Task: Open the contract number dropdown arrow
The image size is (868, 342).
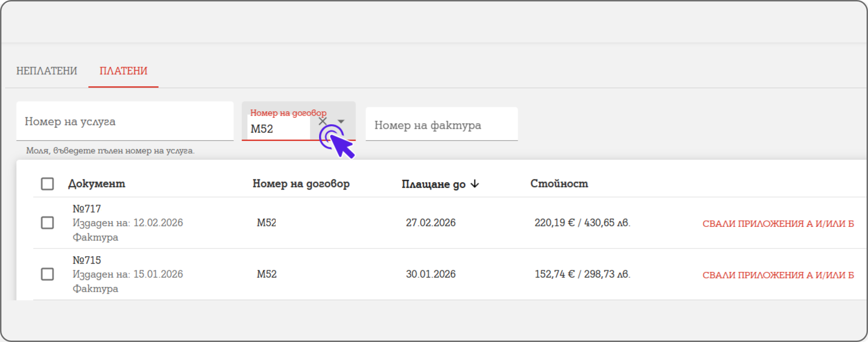Action: [341, 121]
